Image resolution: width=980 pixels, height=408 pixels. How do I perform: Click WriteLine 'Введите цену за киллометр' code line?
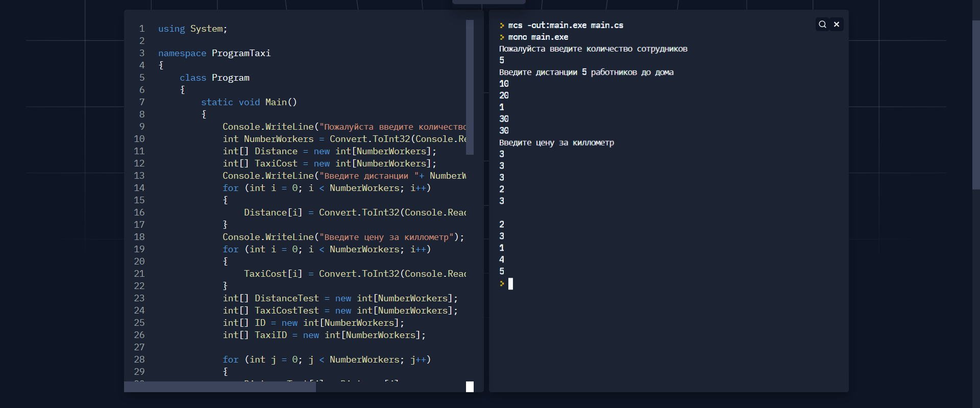pos(344,237)
